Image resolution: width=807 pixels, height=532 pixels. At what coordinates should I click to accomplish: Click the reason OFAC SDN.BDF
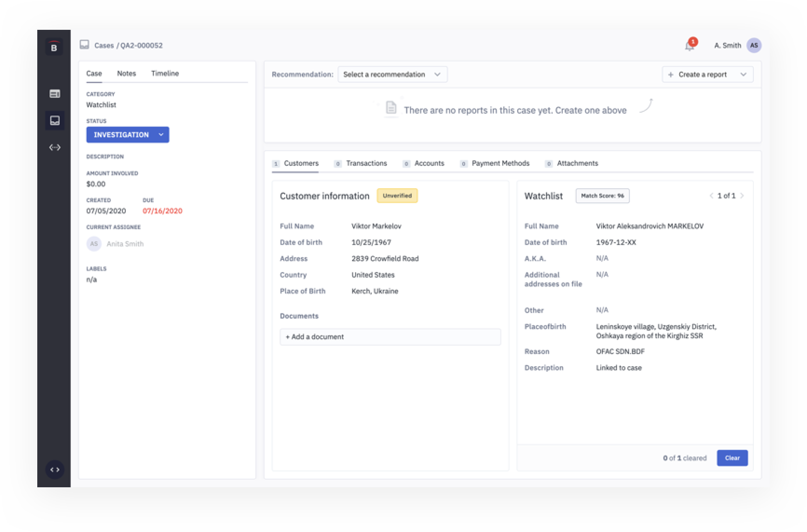pos(620,351)
